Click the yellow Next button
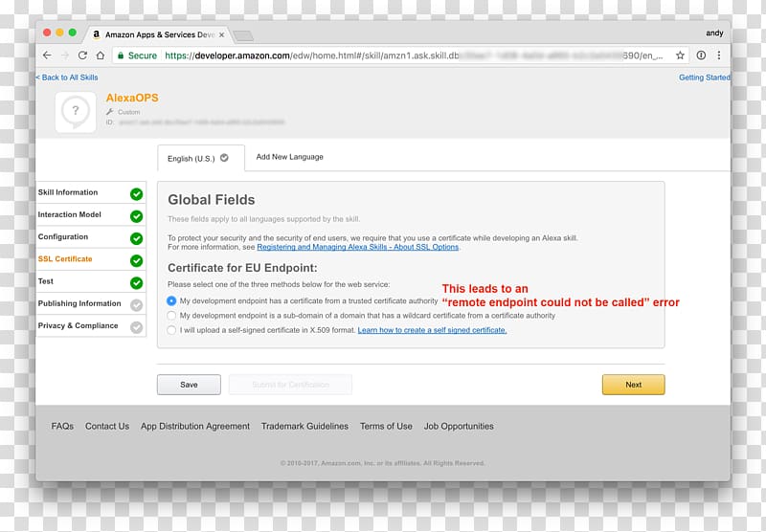This screenshot has width=766, height=532. 633,385
